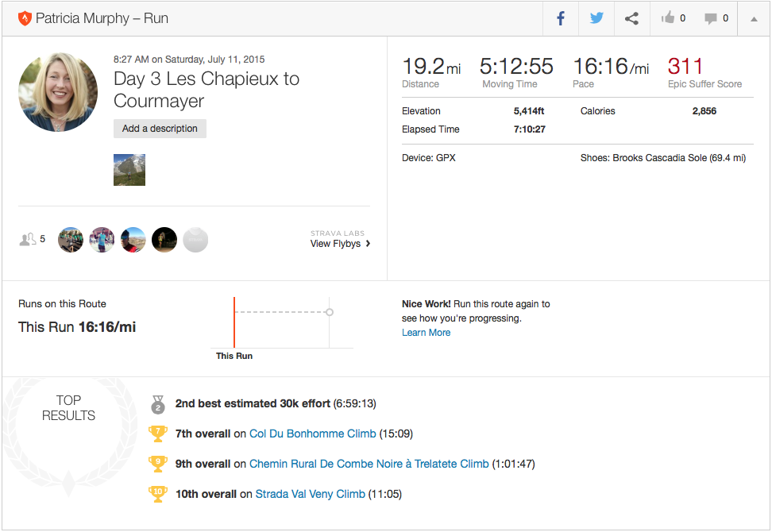Open View Flybys link
The height and width of the screenshot is (532, 772).
pyautogui.click(x=340, y=244)
